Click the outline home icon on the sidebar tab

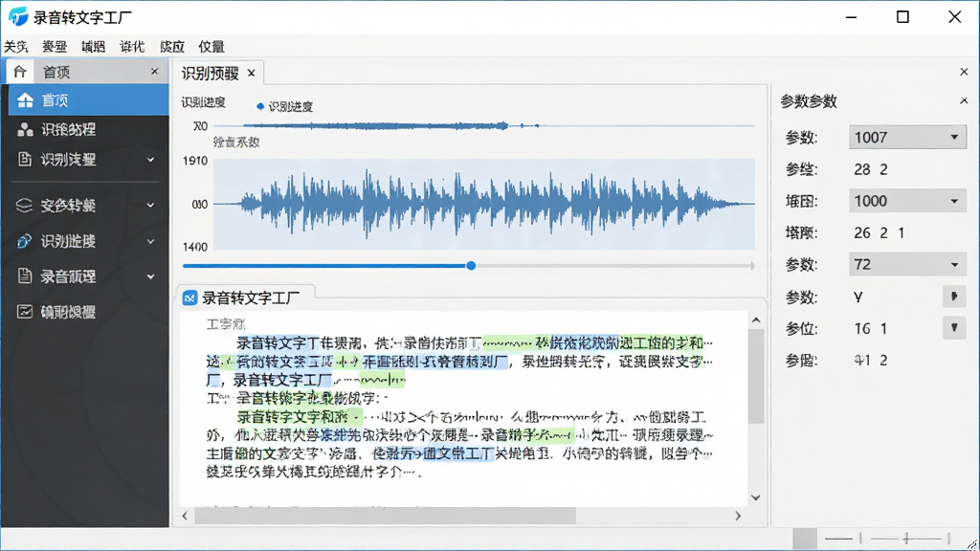[20, 72]
